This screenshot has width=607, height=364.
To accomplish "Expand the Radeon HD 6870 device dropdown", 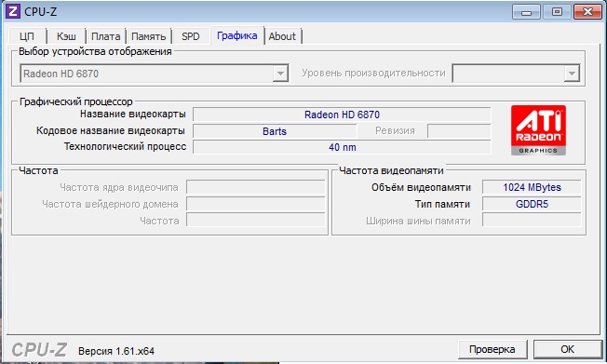I will pos(280,74).
